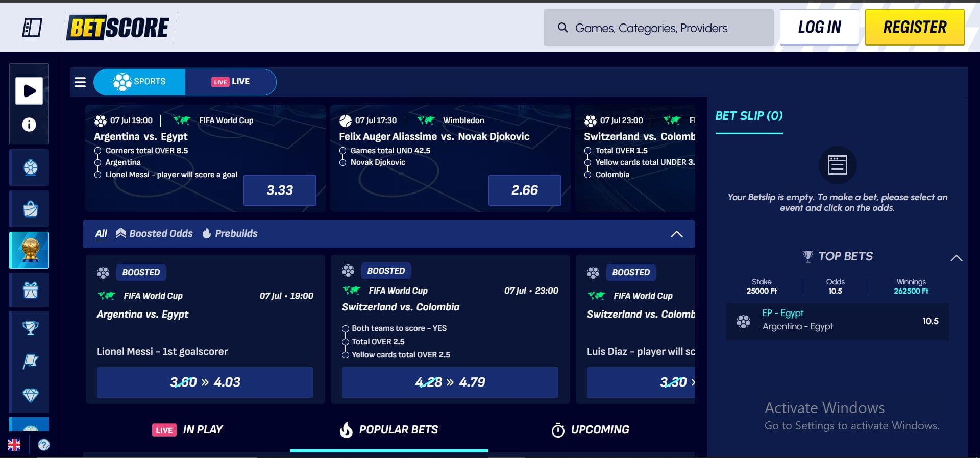Open the sidebar panel toggle icon
The image size is (980, 458).
click(32, 28)
